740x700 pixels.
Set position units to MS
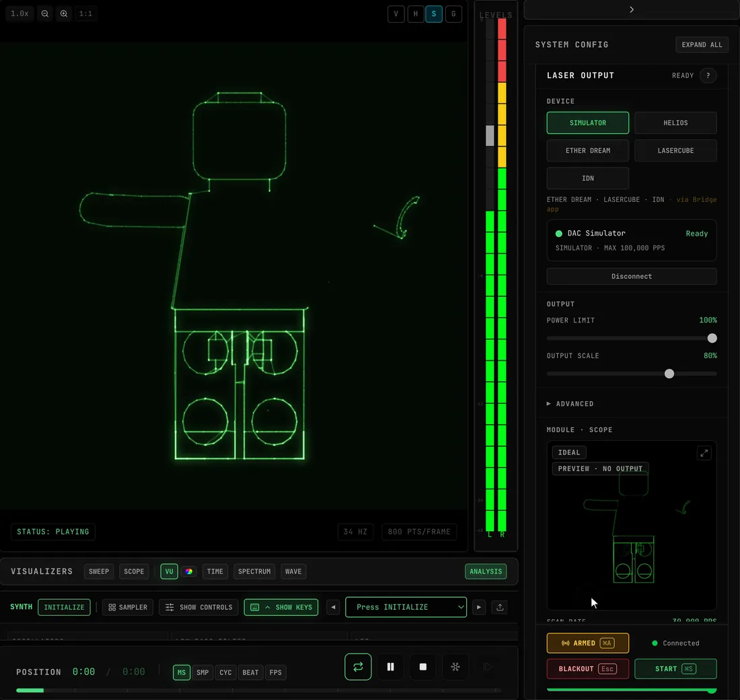tap(182, 672)
